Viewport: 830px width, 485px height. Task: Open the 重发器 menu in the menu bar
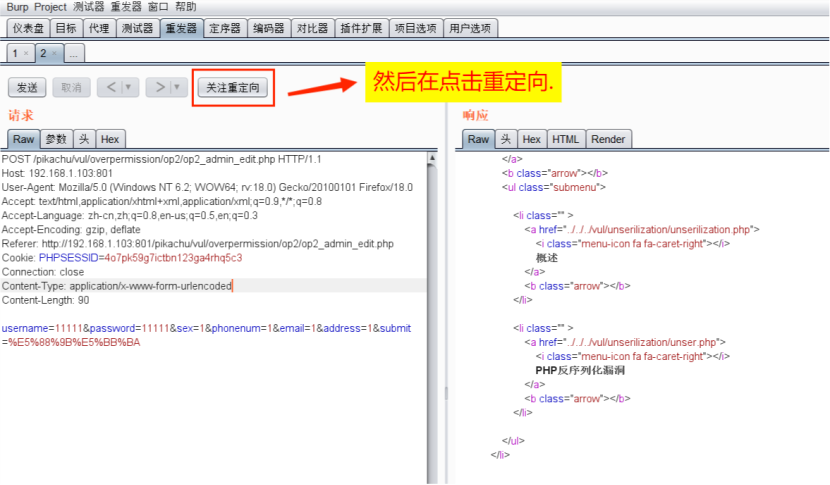point(126,7)
